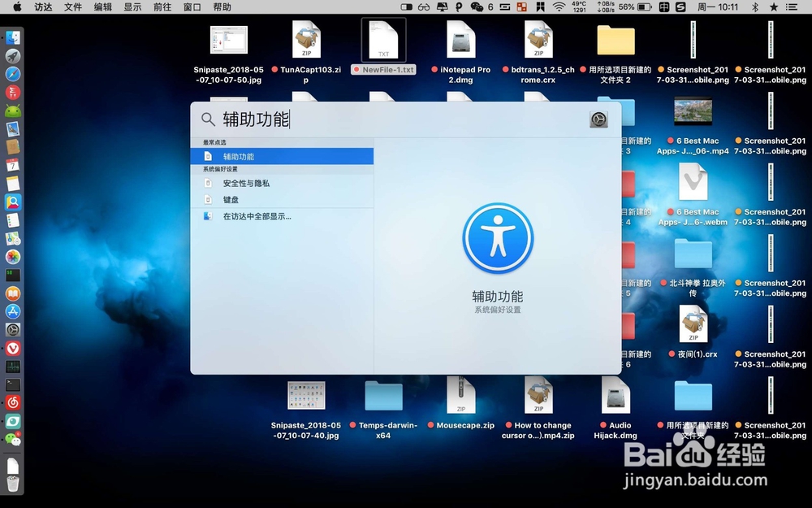
Task: Launch WeChat from the menu bar icon
Action: [x=476, y=7]
